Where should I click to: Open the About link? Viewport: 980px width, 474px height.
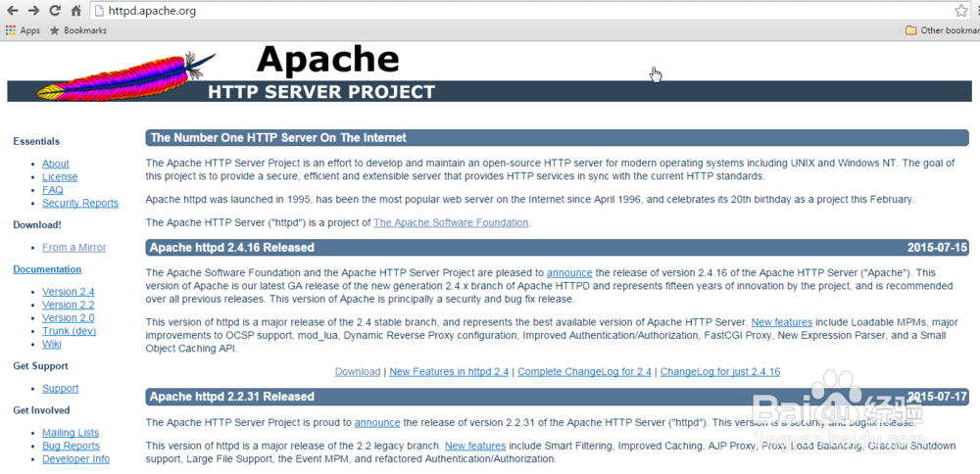[56, 164]
